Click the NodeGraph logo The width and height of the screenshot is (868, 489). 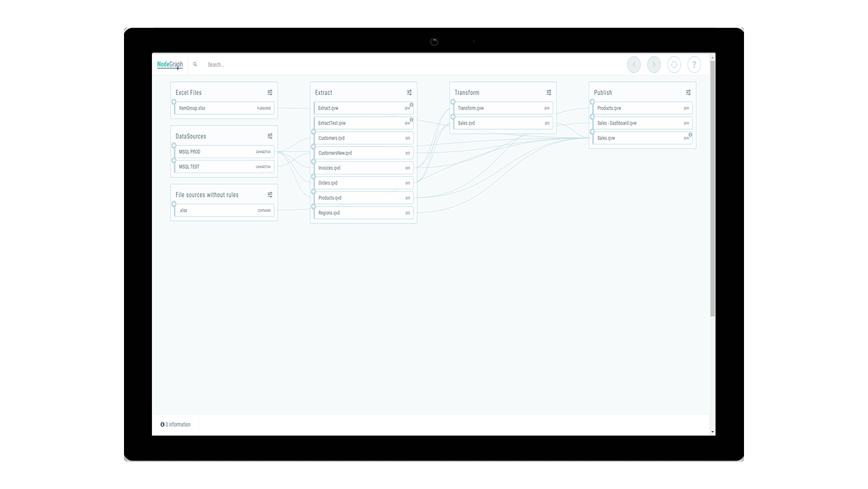tap(170, 65)
